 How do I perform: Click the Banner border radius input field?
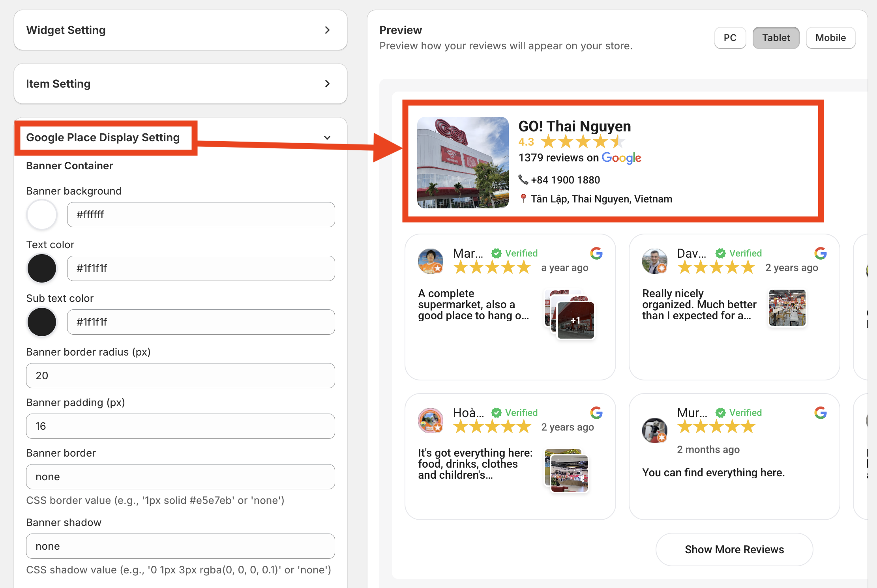pyautogui.click(x=180, y=376)
